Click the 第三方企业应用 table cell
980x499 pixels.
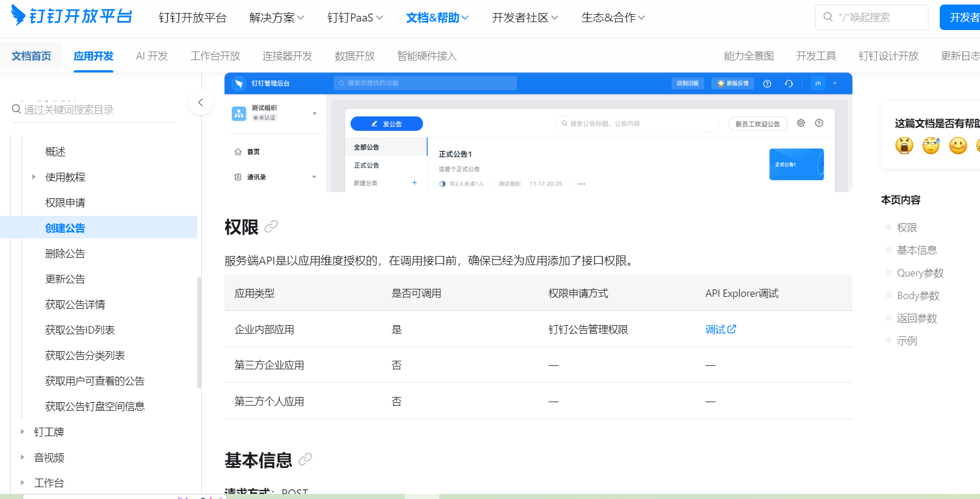tap(269, 365)
